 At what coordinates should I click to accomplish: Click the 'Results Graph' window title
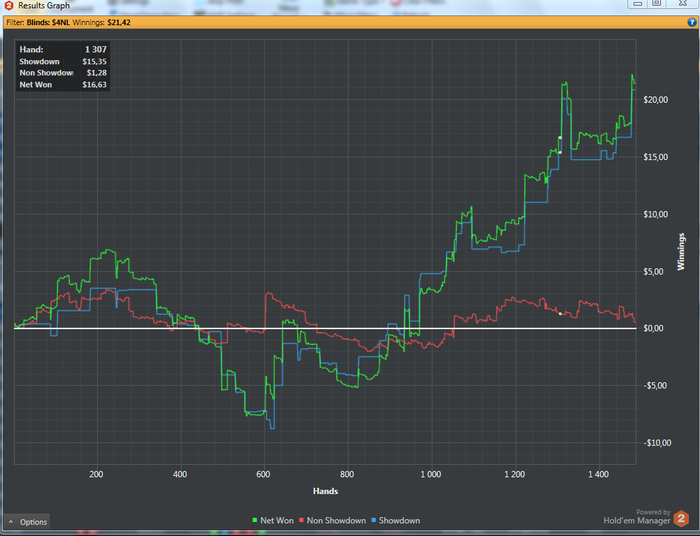[x=44, y=5]
